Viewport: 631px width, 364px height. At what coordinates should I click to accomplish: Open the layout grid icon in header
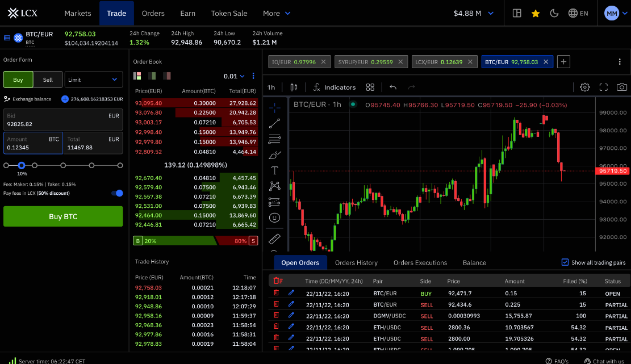pyautogui.click(x=517, y=13)
